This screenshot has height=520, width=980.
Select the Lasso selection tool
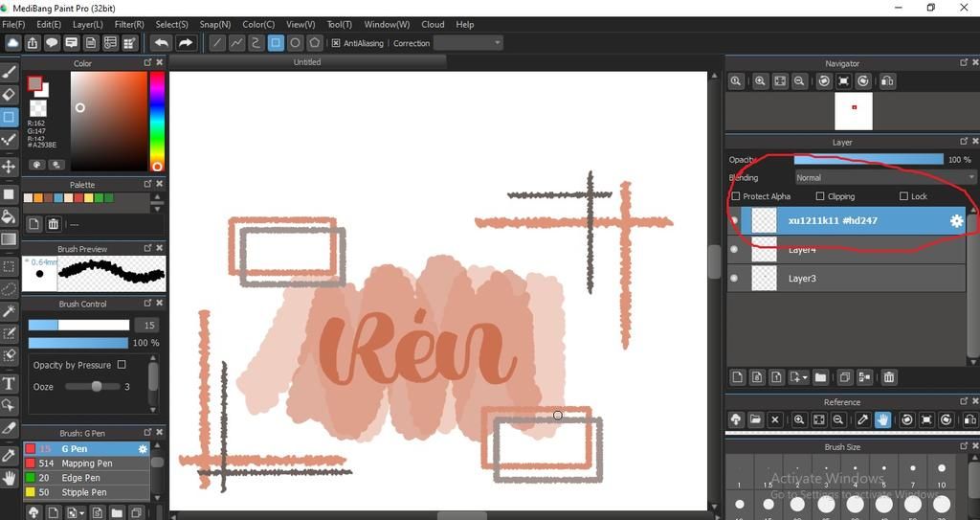[x=9, y=288]
